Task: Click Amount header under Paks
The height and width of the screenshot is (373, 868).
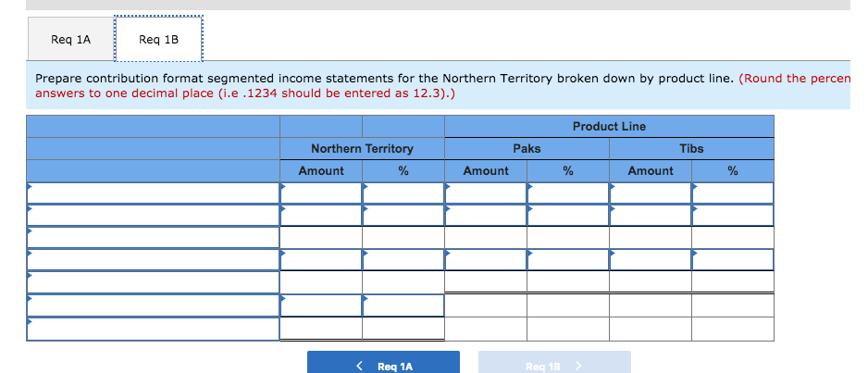Action: (x=486, y=171)
